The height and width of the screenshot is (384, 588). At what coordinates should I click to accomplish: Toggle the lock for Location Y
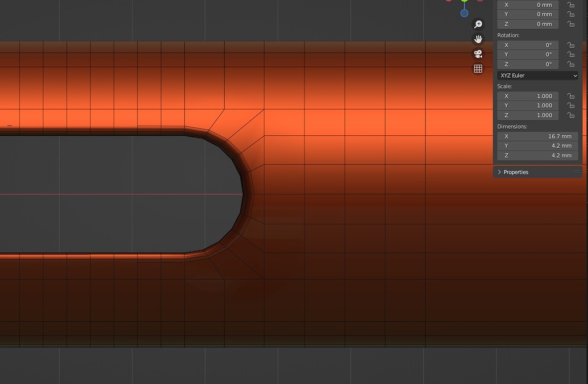tap(571, 14)
